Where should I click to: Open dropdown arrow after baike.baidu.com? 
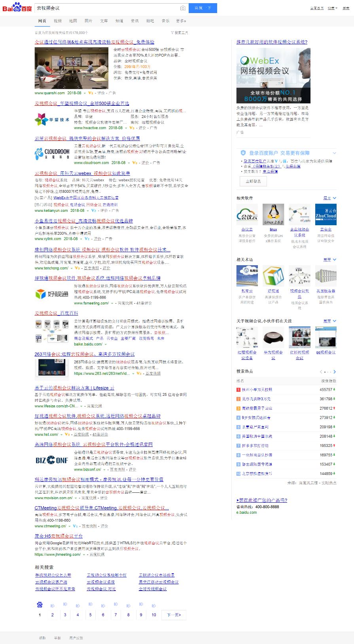click(106, 344)
